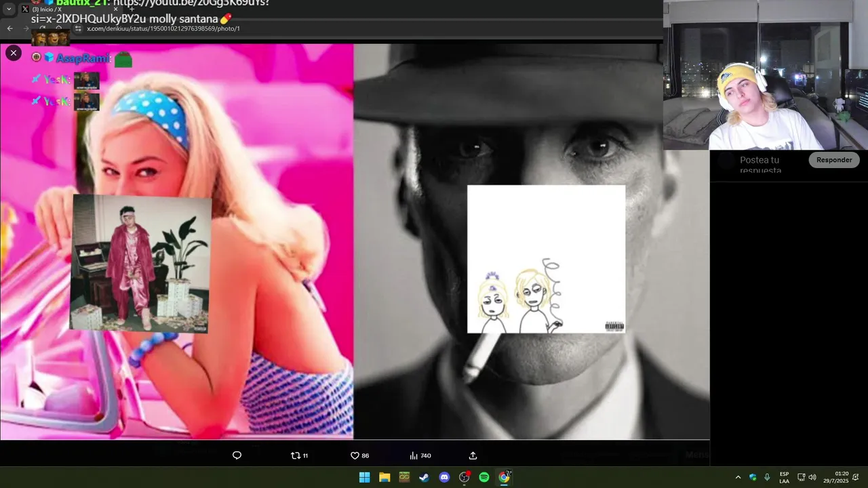Open the Windows Start menu
Image resolution: width=868 pixels, height=488 pixels.
tap(364, 477)
